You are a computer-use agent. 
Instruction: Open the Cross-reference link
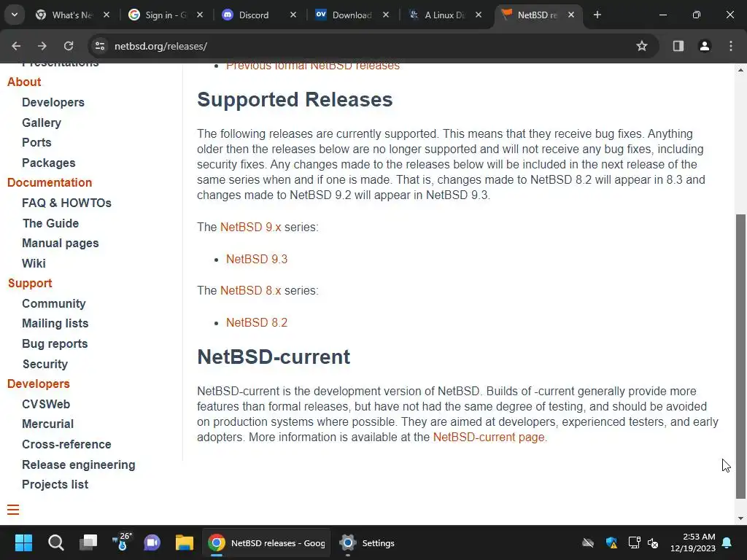click(x=66, y=444)
